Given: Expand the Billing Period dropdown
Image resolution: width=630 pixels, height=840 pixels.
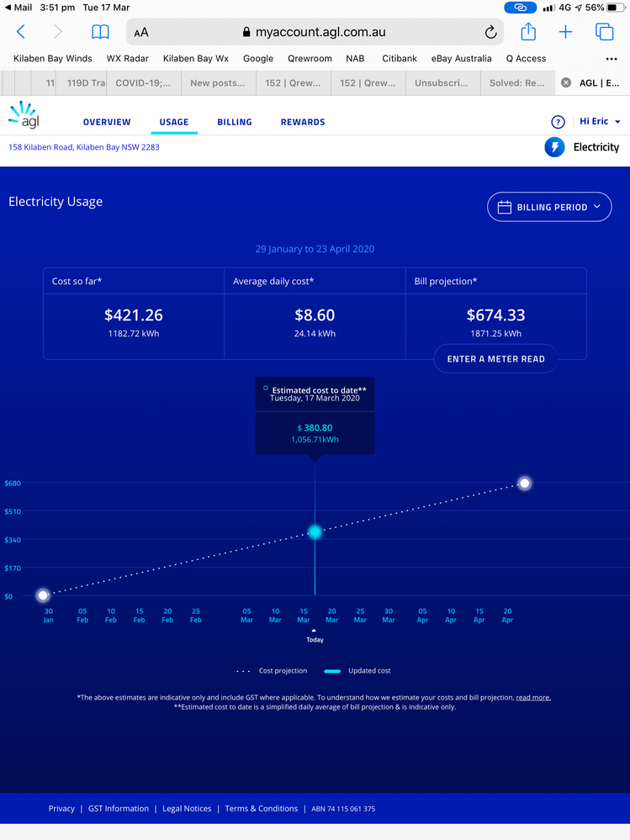Looking at the screenshot, I should click(x=549, y=207).
